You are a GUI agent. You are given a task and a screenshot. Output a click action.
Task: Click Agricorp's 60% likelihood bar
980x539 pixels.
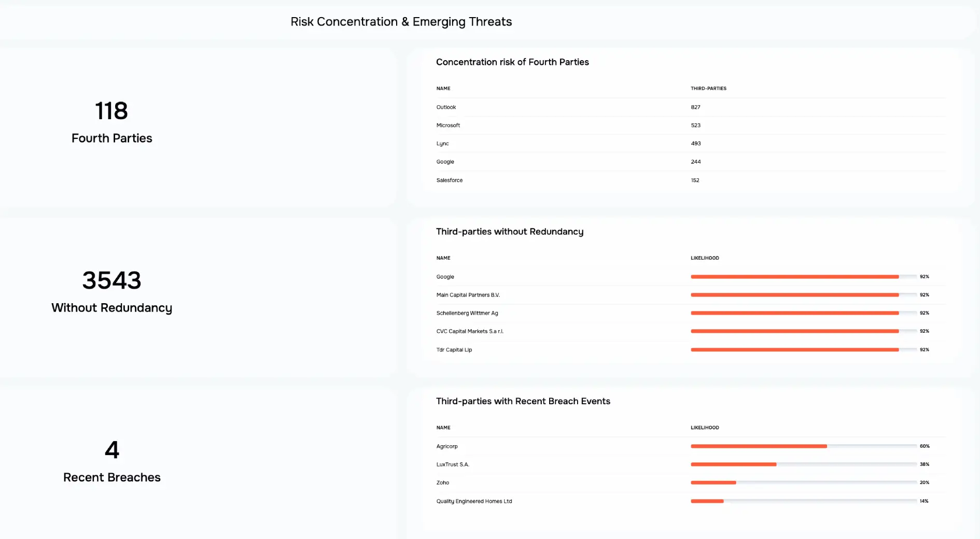(x=759, y=446)
